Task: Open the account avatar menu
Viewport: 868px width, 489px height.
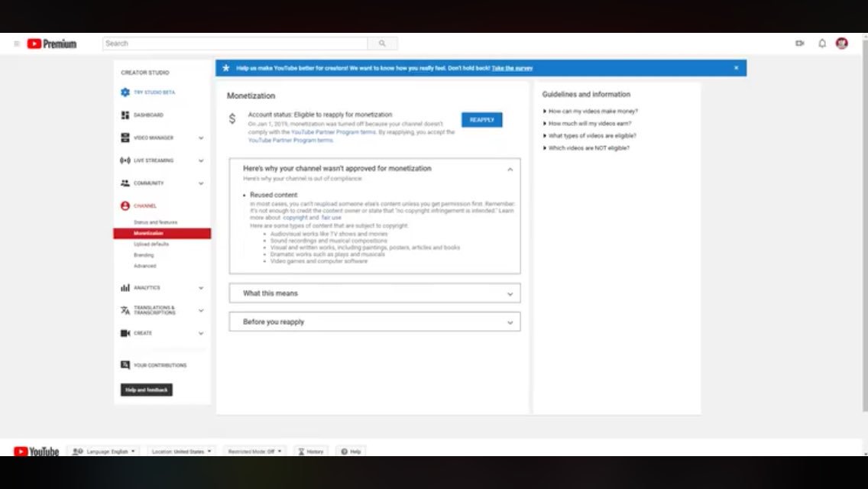Action: pyautogui.click(x=841, y=44)
